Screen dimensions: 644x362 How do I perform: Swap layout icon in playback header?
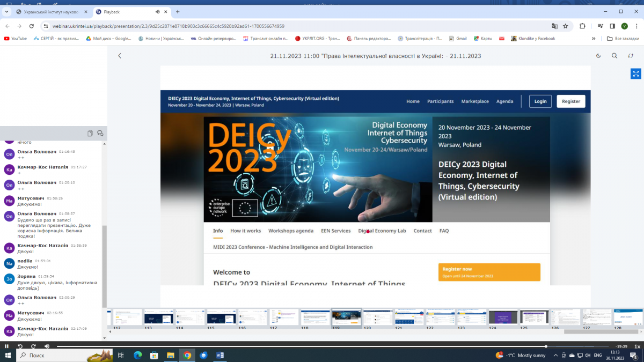631,56
